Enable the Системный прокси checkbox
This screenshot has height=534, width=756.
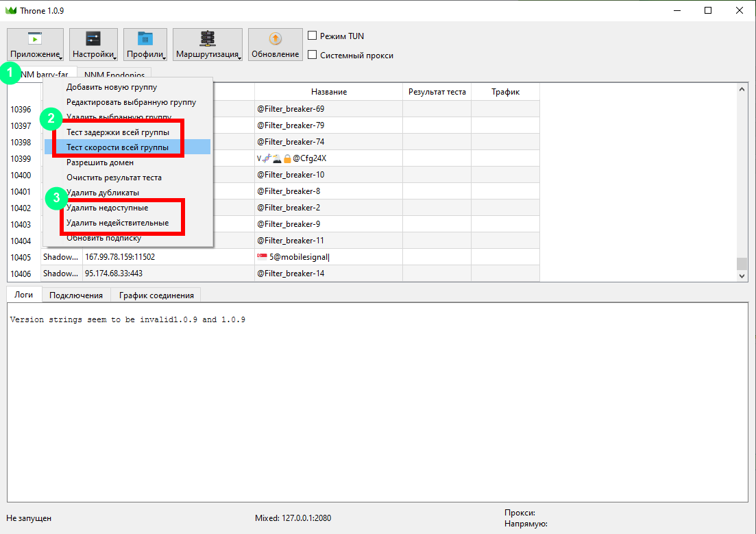click(313, 55)
